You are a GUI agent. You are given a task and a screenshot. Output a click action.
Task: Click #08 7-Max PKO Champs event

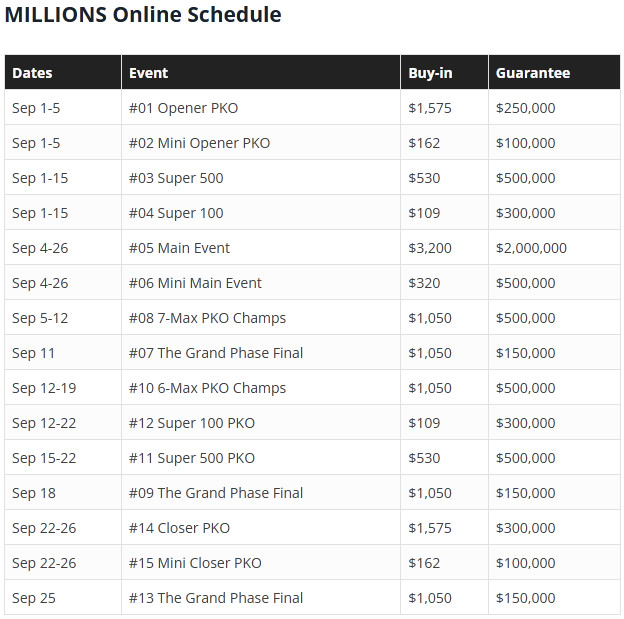(207, 318)
